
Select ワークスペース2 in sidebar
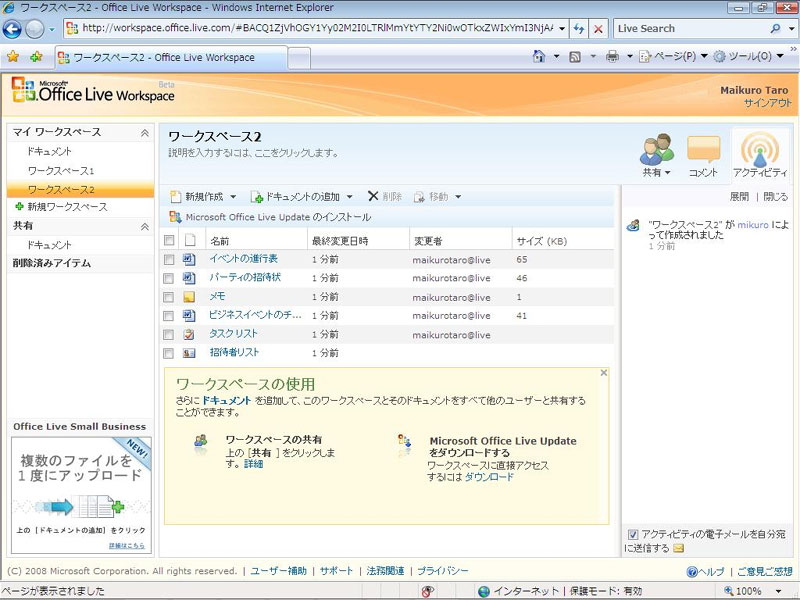81,189
